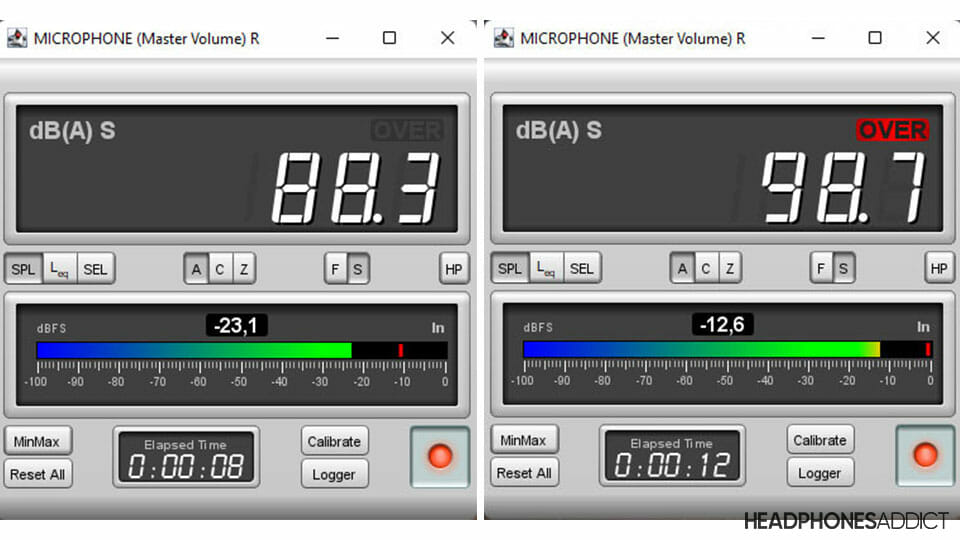Click the red peak marker in the left window's meter
The width and height of the screenshot is (960, 540).
click(400, 350)
